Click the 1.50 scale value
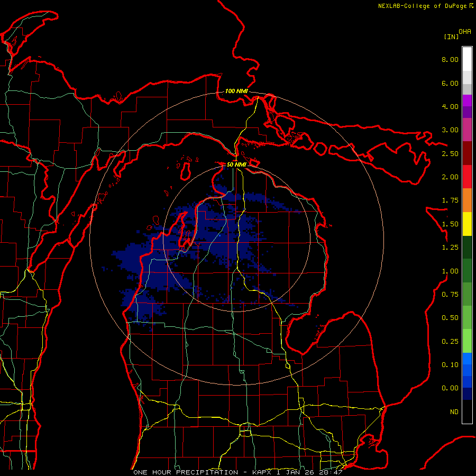The height and width of the screenshot is (476, 476). 450,224
